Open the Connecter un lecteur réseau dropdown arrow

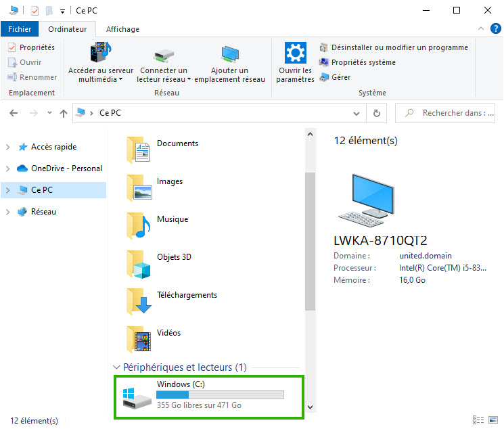tap(189, 79)
